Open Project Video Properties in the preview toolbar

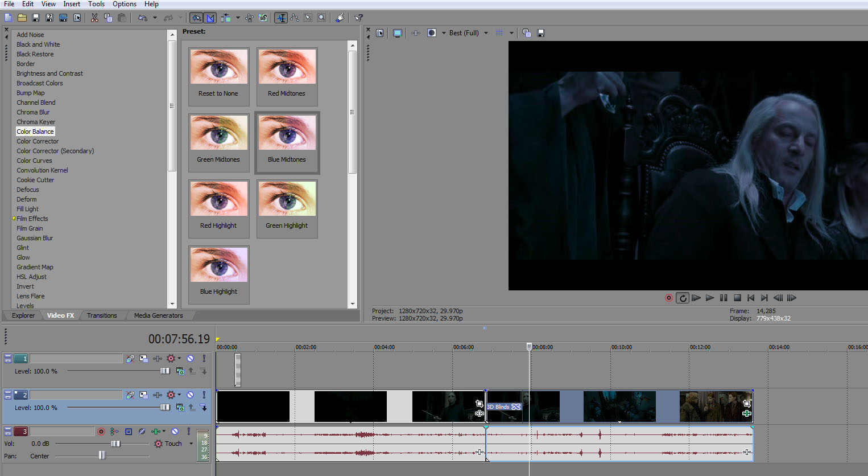tap(380, 33)
